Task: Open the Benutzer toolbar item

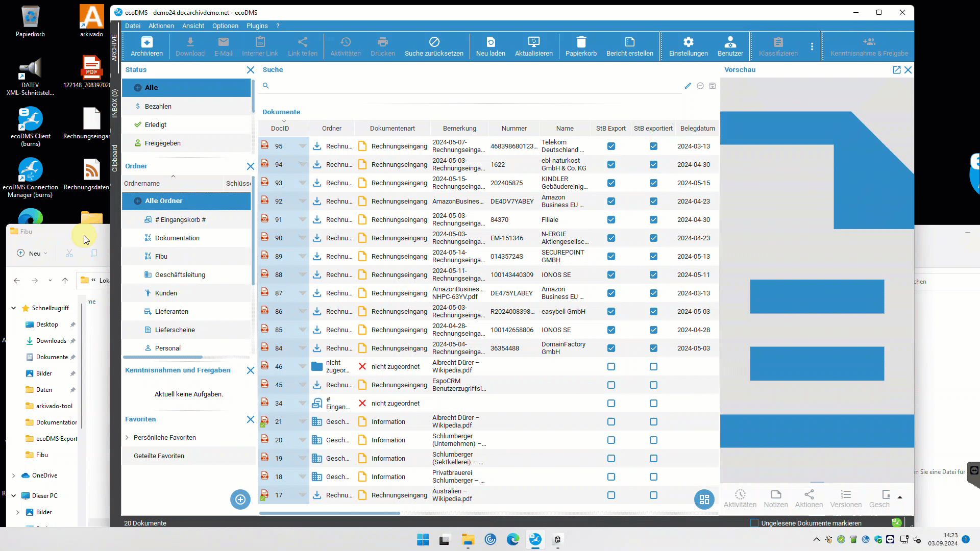Action: coord(730,46)
